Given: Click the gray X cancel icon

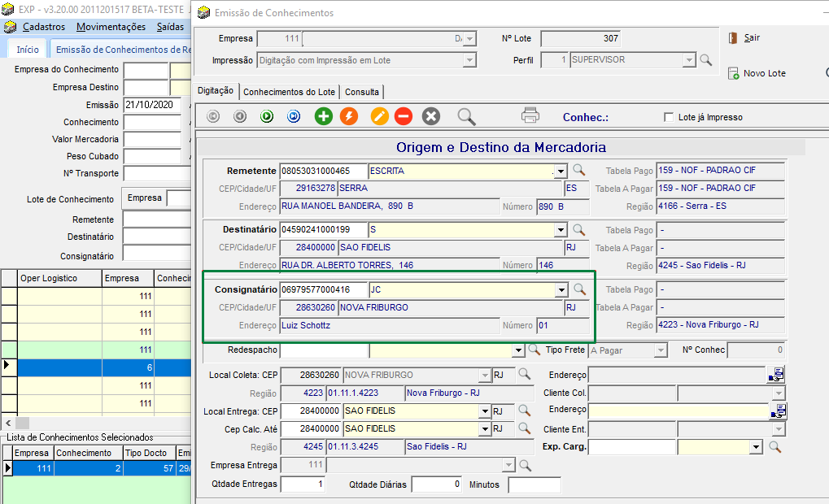Looking at the screenshot, I should (431, 116).
